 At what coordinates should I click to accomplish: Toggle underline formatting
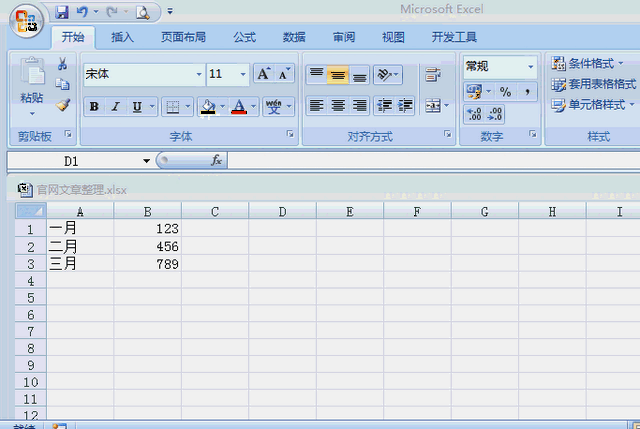137,107
